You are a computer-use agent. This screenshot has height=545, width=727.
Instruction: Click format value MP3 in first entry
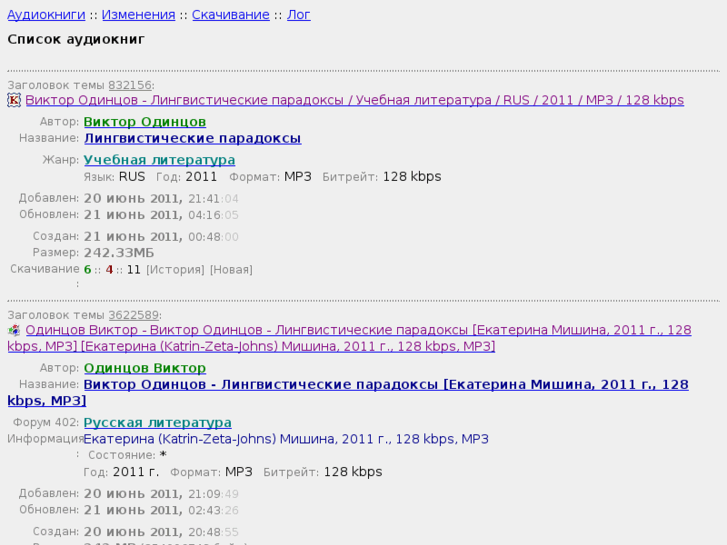coord(298,177)
